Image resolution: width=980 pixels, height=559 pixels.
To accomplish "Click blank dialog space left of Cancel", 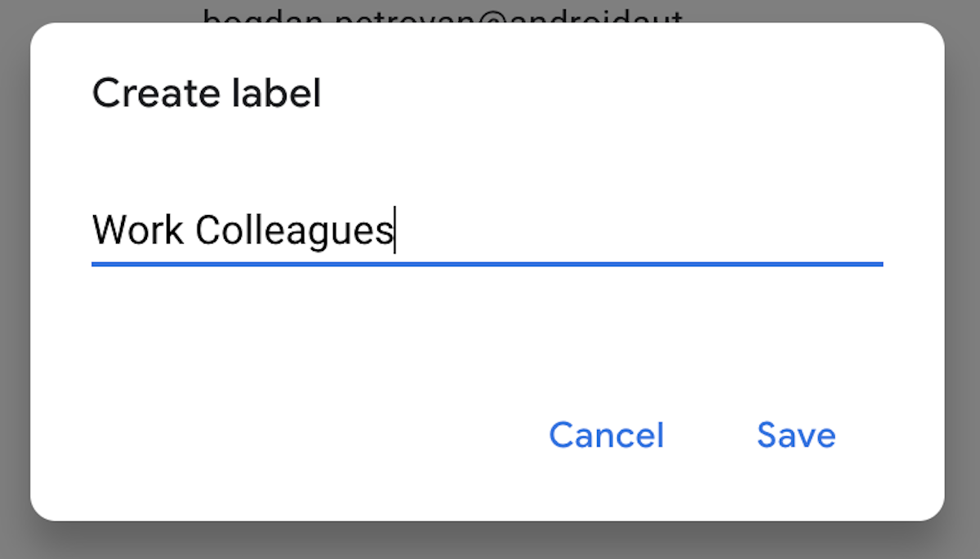I will point(286,435).
